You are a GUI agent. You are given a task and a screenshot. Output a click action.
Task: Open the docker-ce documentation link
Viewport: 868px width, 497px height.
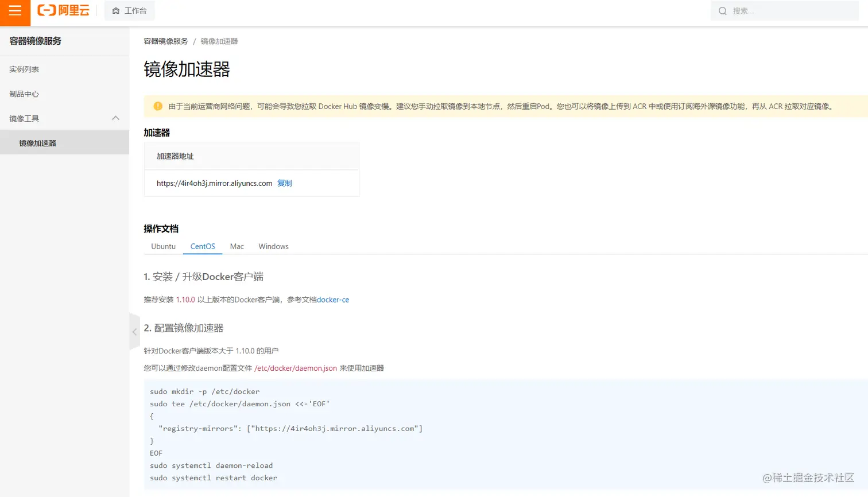point(333,299)
